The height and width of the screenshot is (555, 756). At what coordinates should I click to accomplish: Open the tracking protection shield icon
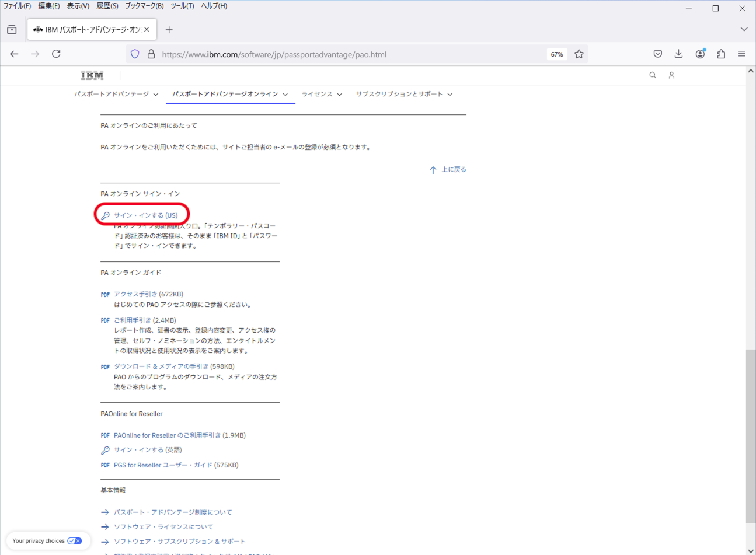tap(135, 54)
